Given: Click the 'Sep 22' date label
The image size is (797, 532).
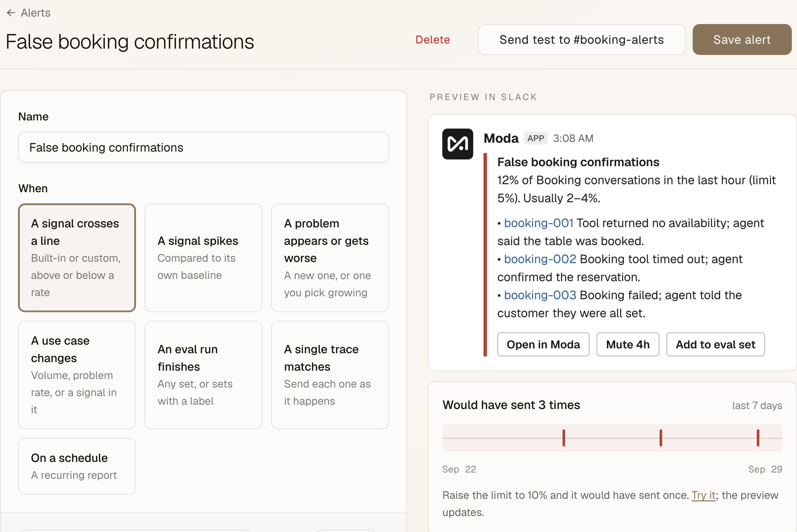Looking at the screenshot, I should coord(459,469).
